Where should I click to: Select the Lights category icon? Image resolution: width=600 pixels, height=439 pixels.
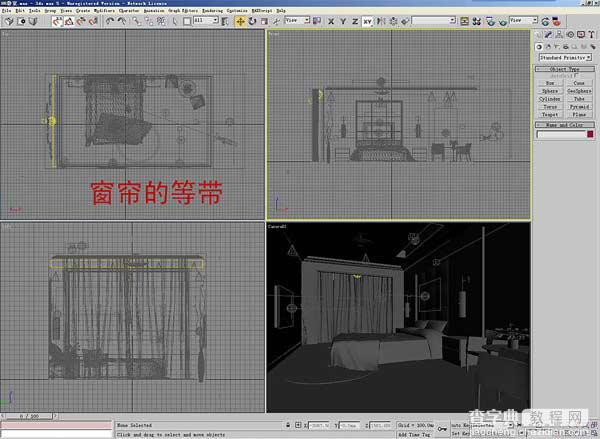tap(557, 47)
